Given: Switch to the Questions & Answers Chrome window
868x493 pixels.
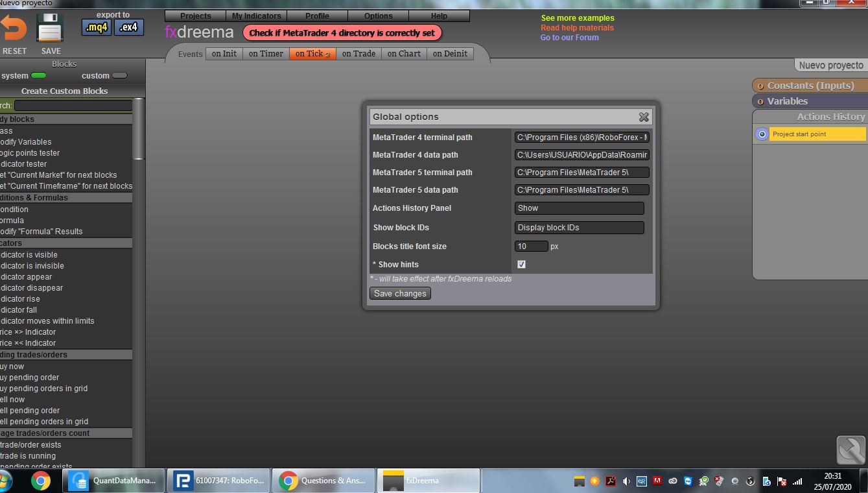Looking at the screenshot, I should [x=324, y=481].
